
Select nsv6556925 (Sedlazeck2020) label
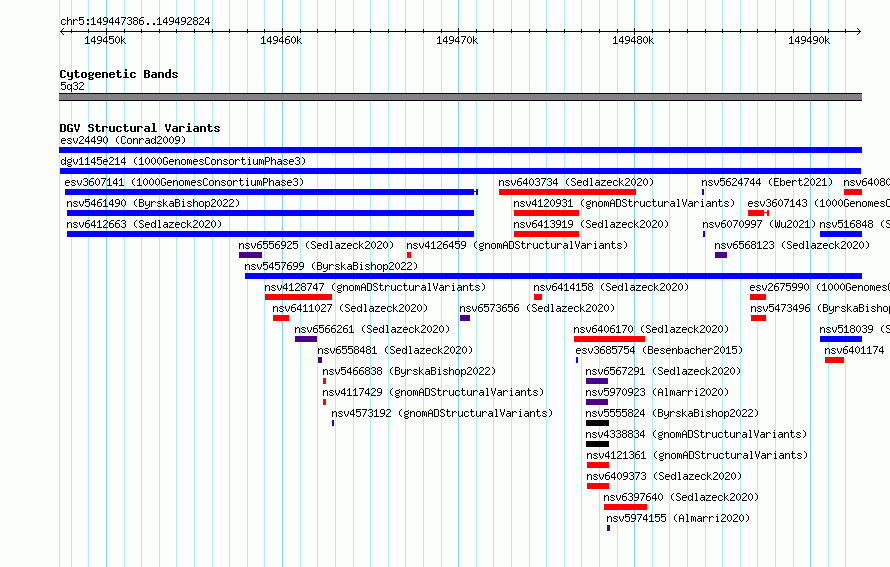tap(316, 245)
